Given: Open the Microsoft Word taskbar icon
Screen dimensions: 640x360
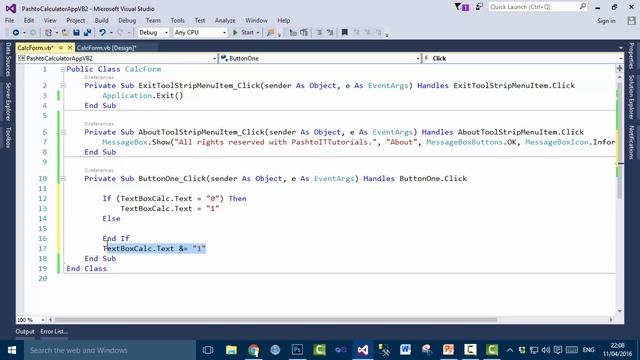Looking at the screenshot, I should [x=405, y=350].
